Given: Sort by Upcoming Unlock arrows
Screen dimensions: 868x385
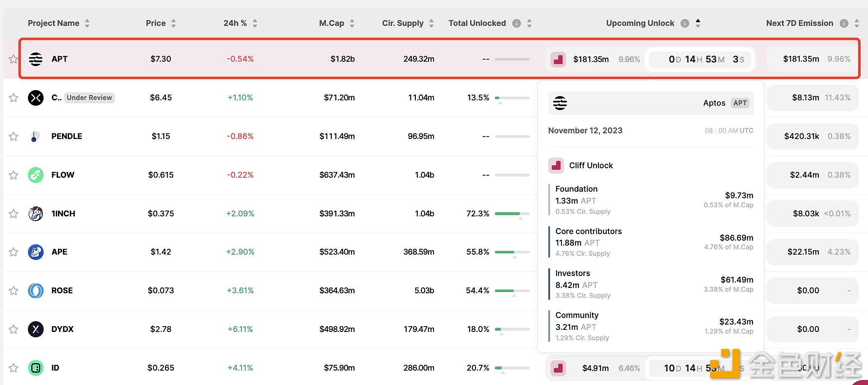Looking at the screenshot, I should 698,23.
